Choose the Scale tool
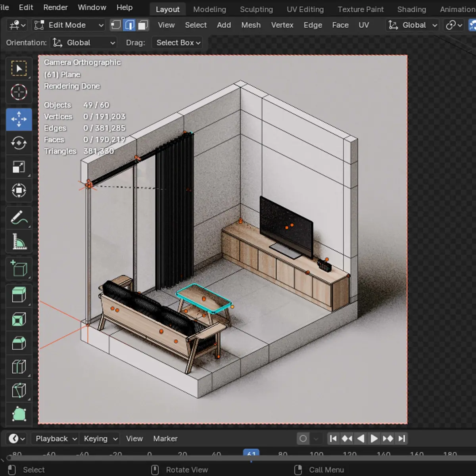Image resolution: width=476 pixels, height=476 pixels. click(x=19, y=167)
